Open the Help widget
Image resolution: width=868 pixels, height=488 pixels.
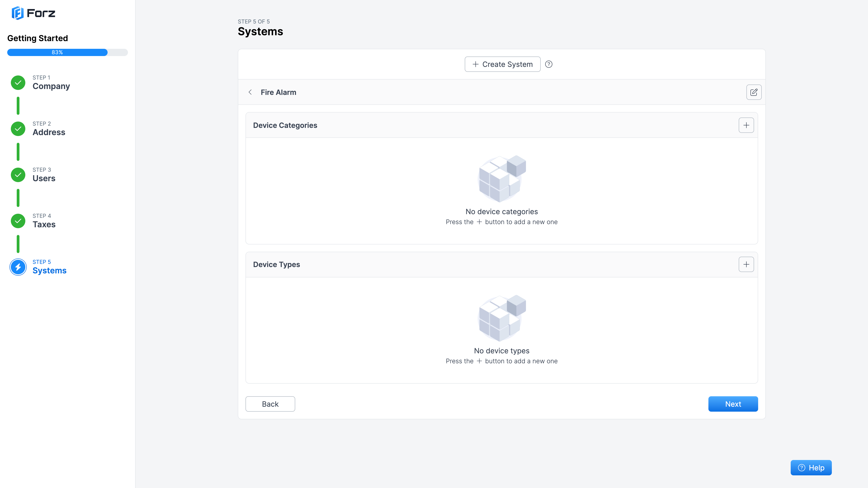point(811,467)
